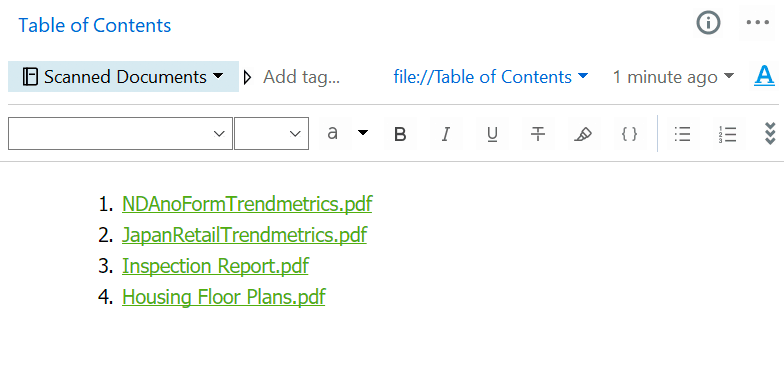Select the highlighter tool
784x368 pixels.
coord(583,134)
